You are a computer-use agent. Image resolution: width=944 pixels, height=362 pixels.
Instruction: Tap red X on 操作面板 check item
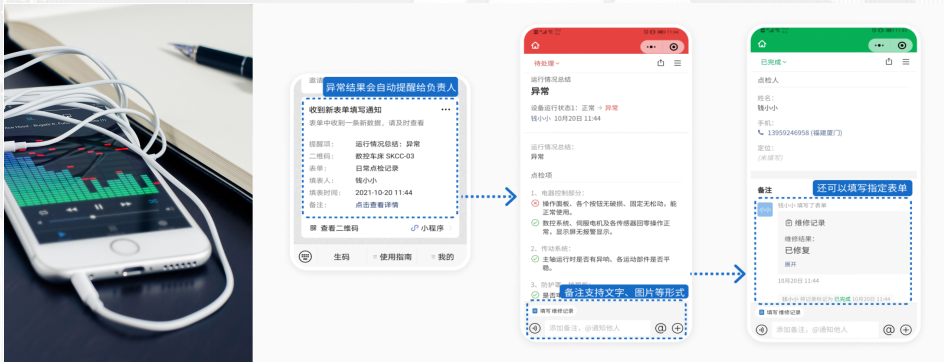(535, 204)
